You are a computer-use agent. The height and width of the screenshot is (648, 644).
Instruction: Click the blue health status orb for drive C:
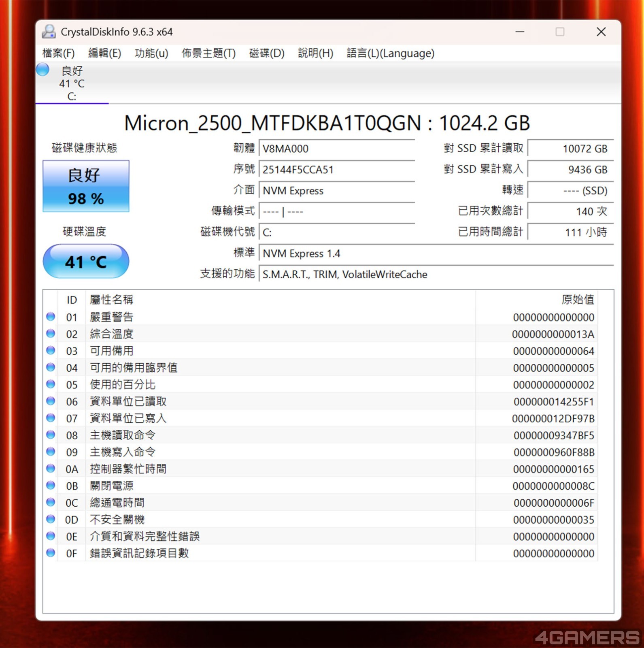point(43,70)
